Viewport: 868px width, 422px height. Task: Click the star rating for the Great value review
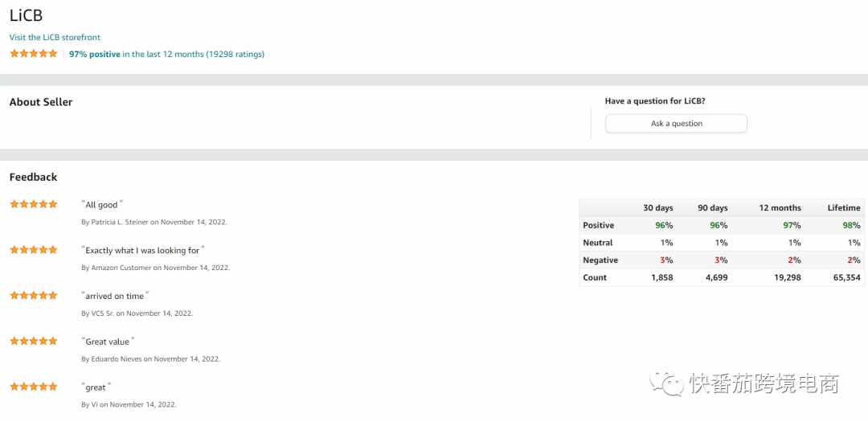tap(33, 341)
